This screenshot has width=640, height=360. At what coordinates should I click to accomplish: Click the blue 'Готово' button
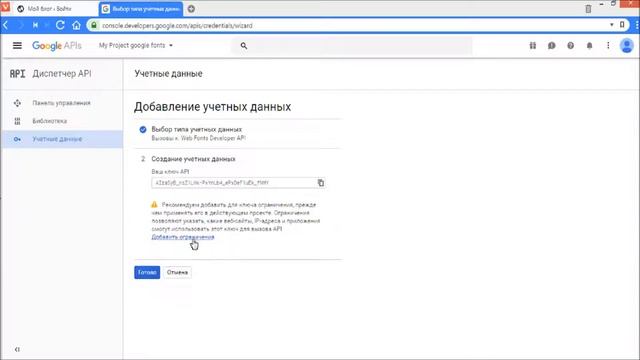pos(147,272)
